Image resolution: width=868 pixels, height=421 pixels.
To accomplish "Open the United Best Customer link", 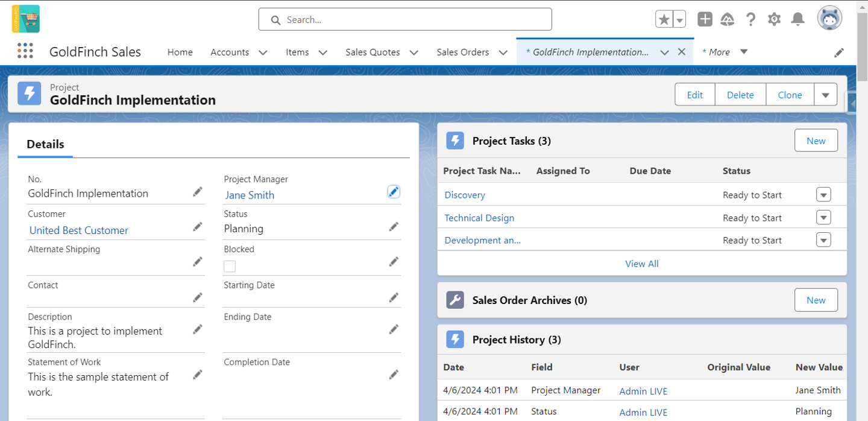I will 79,230.
